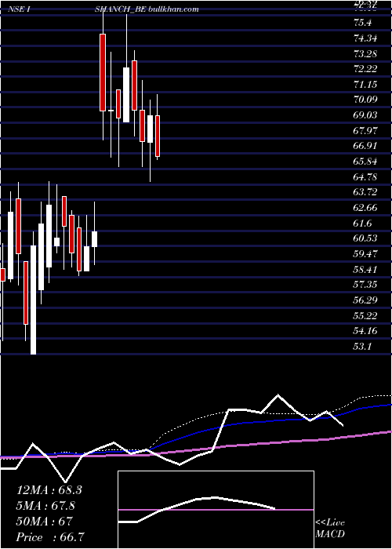The height and width of the screenshot is (549, 392).
Task: Click the tallest red candlestick near 75.4
Action: 103,72
